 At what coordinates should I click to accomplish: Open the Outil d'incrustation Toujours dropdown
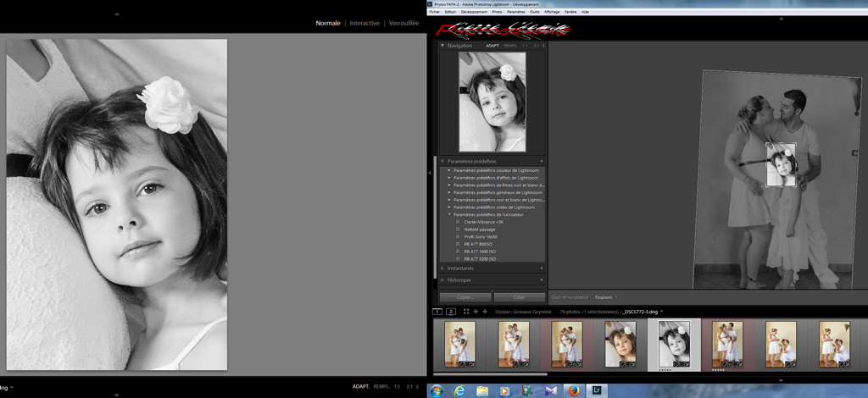[606, 297]
